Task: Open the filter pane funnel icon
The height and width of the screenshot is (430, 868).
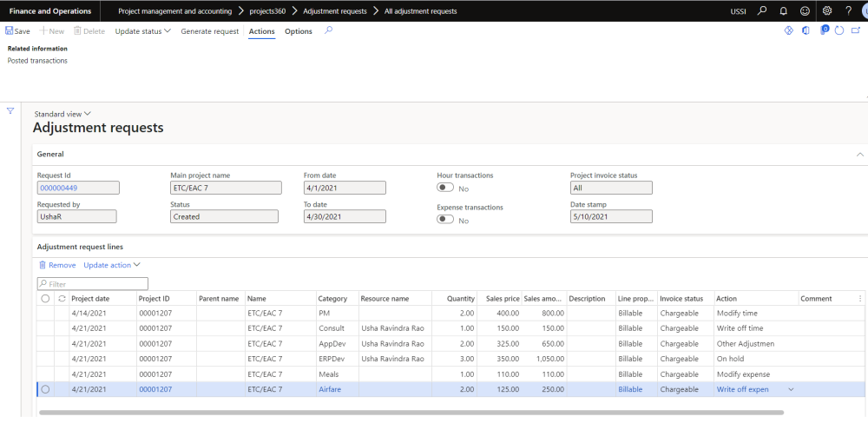Action: (10, 111)
